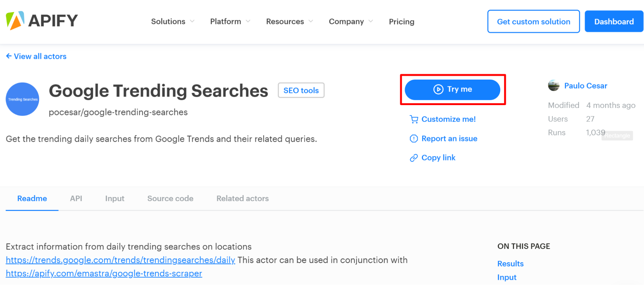Open Paulo Cesar author profile link
Image resolution: width=644 pixels, height=285 pixels.
tap(586, 86)
